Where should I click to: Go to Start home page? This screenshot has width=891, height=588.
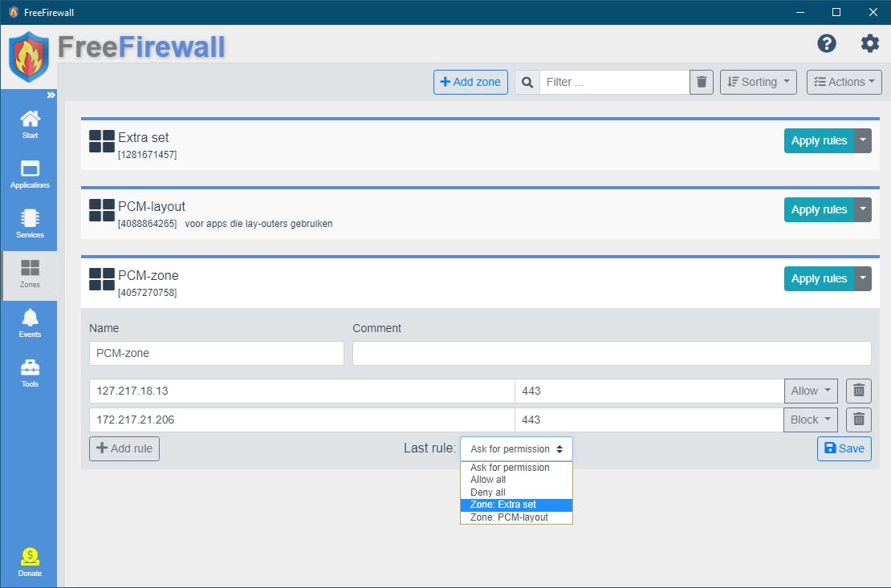pos(30,124)
